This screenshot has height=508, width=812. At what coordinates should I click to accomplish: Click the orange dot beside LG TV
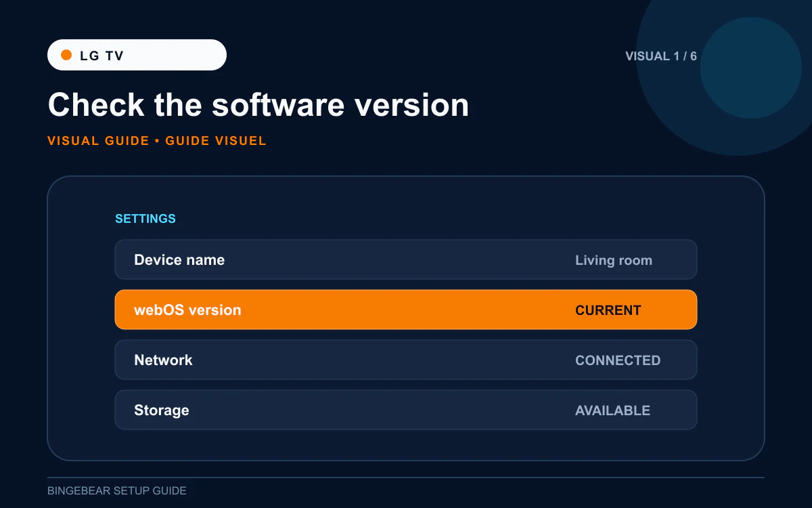66,55
